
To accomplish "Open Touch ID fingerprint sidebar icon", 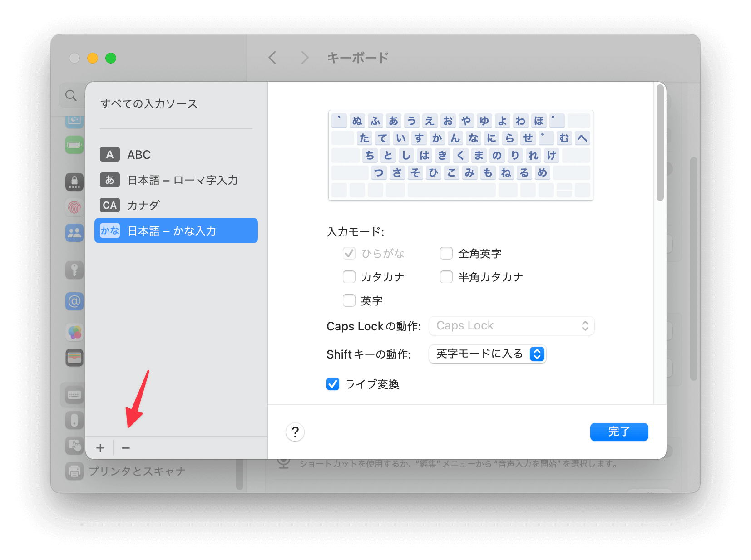I will 74,207.
